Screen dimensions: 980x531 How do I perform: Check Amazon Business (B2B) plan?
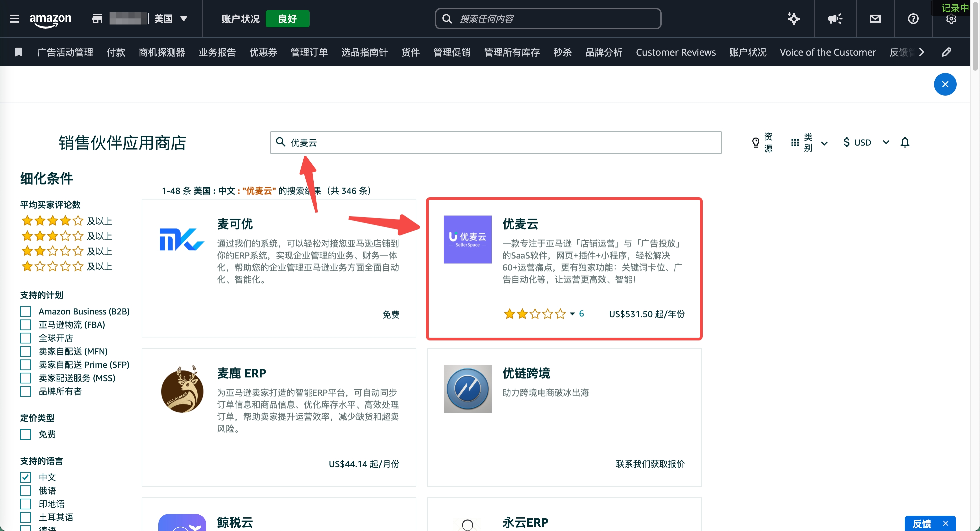pyautogui.click(x=25, y=312)
